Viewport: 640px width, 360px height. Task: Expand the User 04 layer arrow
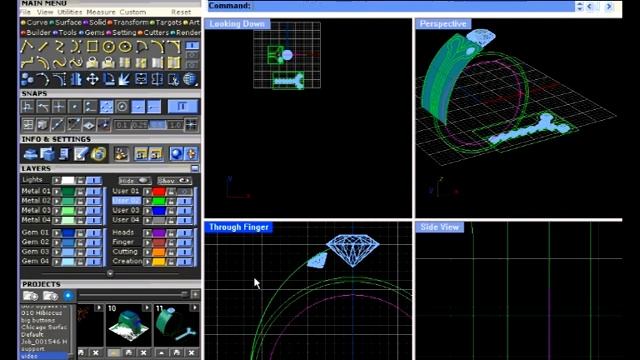(x=148, y=220)
